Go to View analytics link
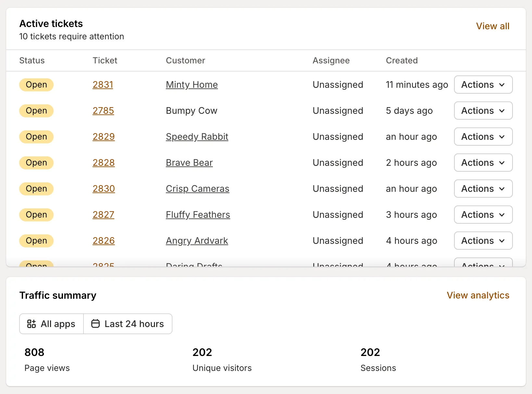Image resolution: width=532 pixels, height=394 pixels. 478,295
